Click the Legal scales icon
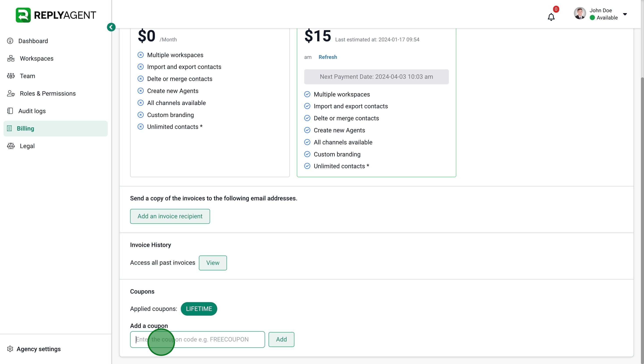Image resolution: width=644 pixels, height=364 pixels. pyautogui.click(x=11, y=146)
